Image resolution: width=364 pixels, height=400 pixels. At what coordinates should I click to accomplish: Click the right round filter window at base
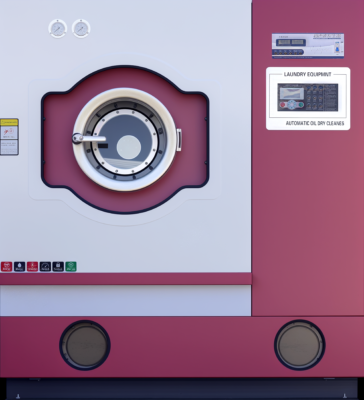coord(300,345)
